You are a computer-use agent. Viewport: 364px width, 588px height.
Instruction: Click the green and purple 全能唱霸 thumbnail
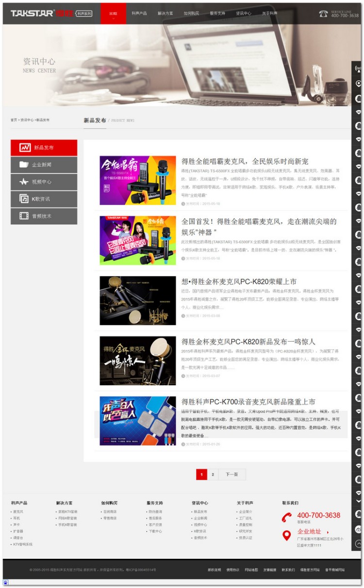point(138,241)
